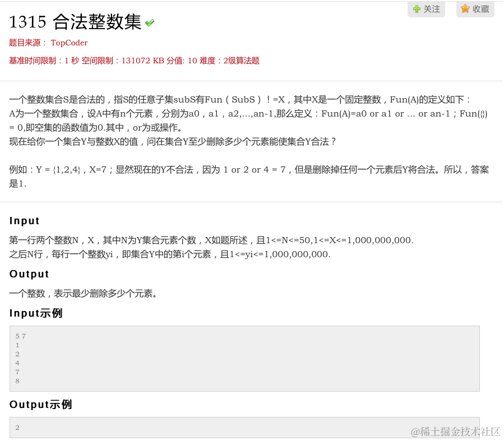Viewport: 504px width, 441px height.
Task: Click the line starting "A为一个整数集合"
Action: click(x=248, y=114)
